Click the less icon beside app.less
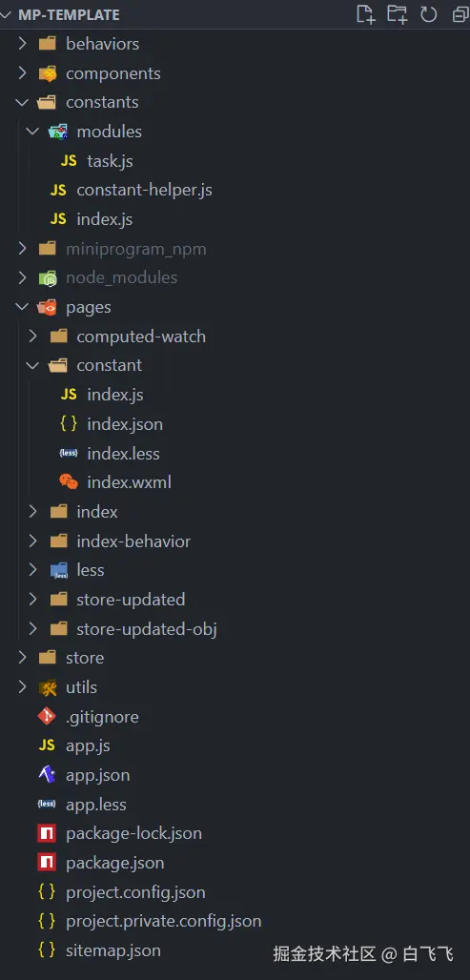This screenshot has height=980, width=470. 47,805
